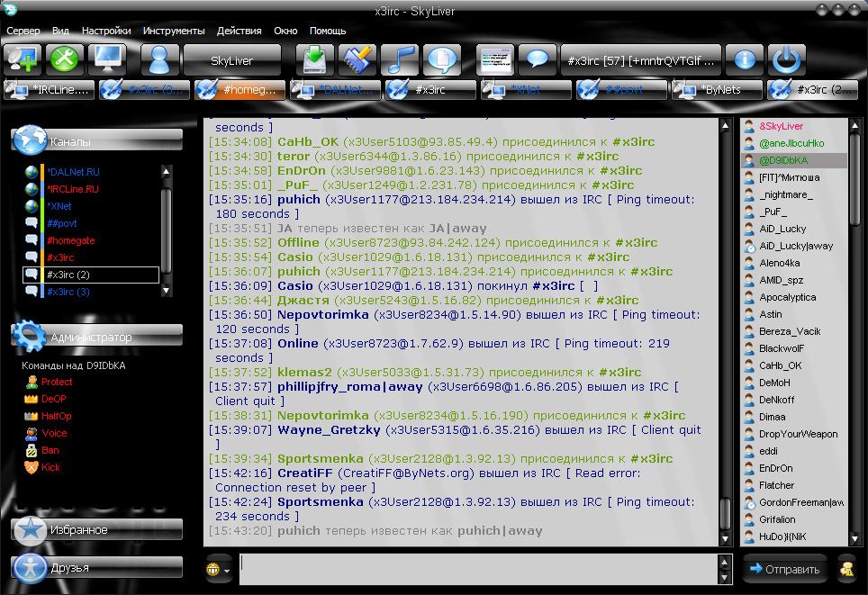868x595 pixels.
Task: Click the Отправить send button
Action: (784, 569)
